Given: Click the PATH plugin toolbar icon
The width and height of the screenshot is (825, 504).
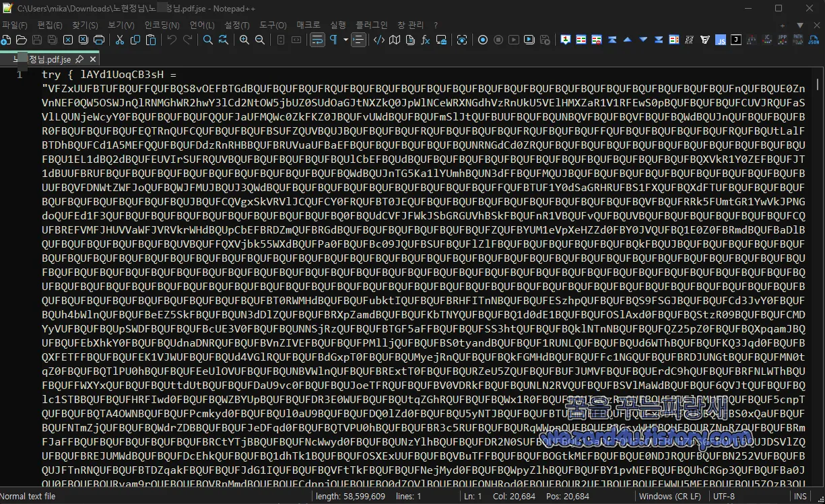Looking at the screenshot, I should 797,40.
